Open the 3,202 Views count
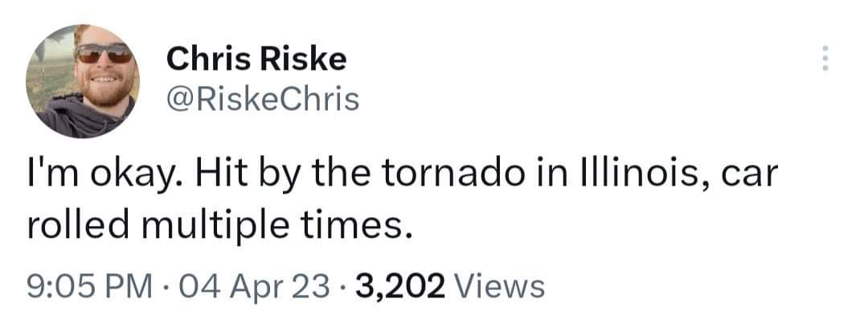Screen dimensions: 868x328 tap(451, 288)
